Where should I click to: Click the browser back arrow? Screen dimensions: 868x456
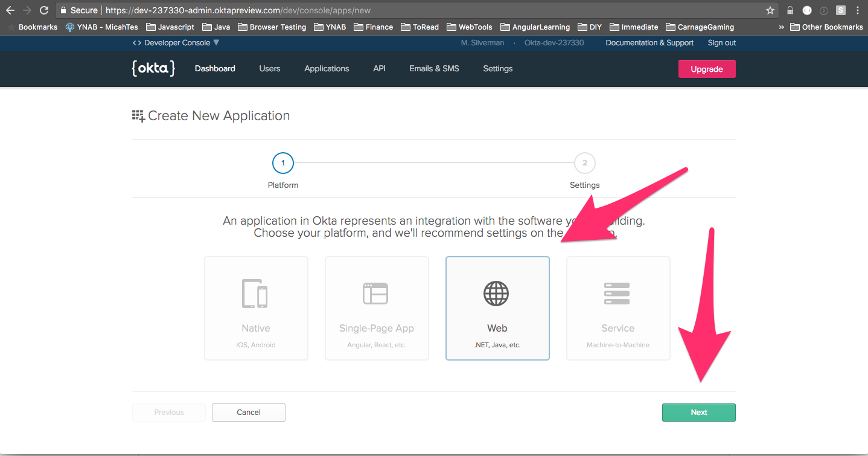pyautogui.click(x=10, y=10)
